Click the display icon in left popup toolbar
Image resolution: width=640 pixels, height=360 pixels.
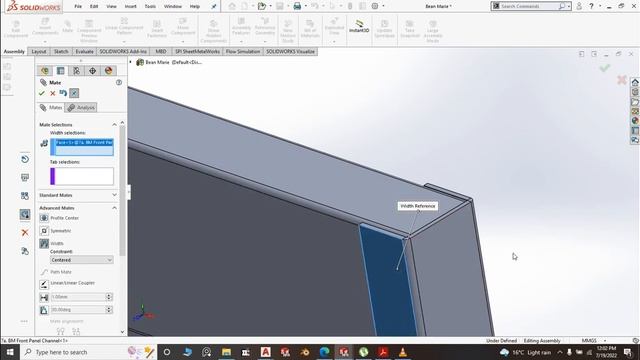(25, 178)
